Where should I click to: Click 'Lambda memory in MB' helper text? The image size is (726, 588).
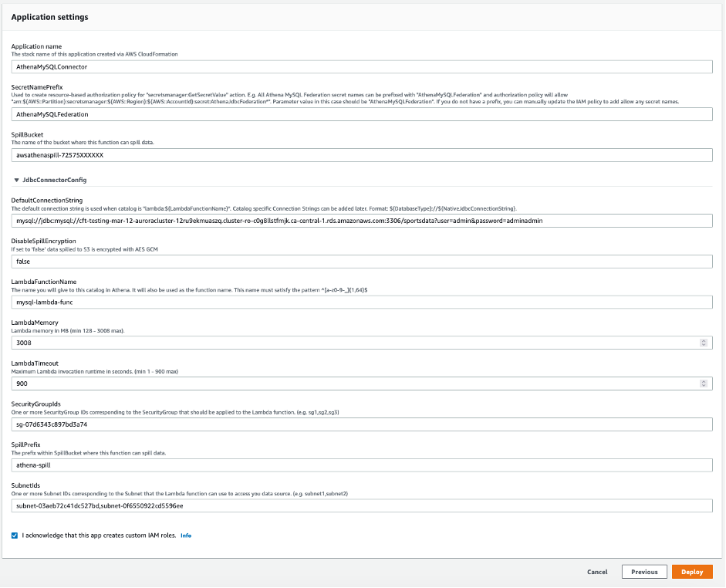(x=68, y=330)
